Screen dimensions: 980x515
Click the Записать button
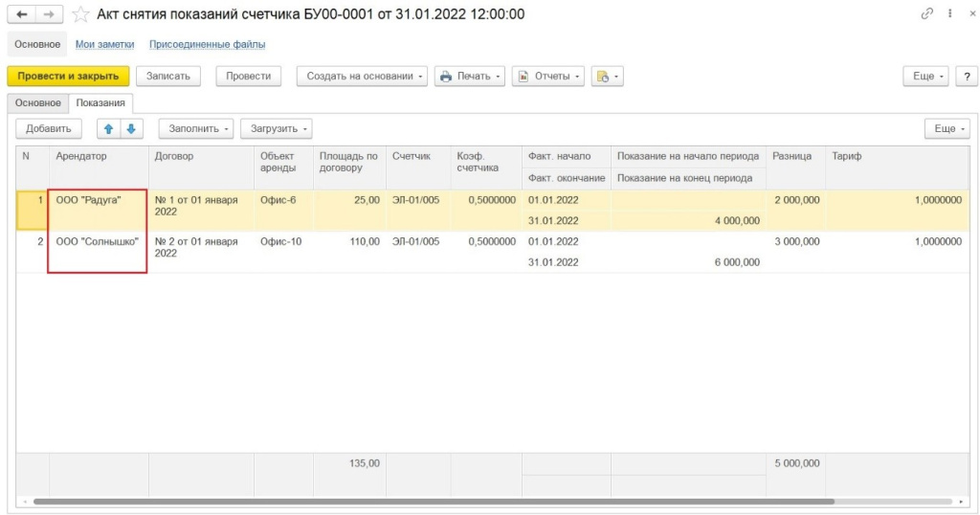167,77
